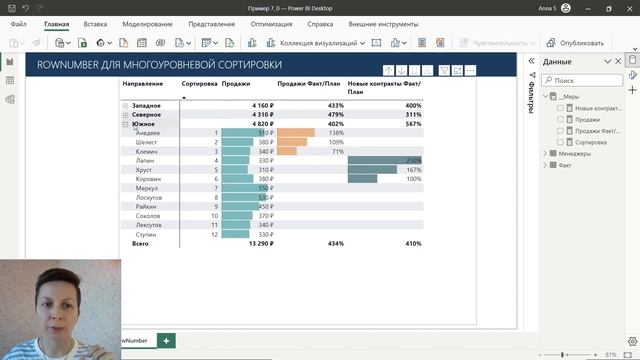Click the Продажи Факт/План column header
Viewport: 640px width, 360px height.
pyautogui.click(x=309, y=84)
